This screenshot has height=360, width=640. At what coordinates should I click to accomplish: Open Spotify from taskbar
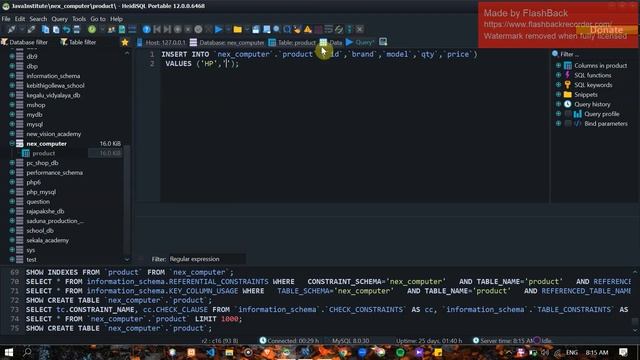(400, 352)
